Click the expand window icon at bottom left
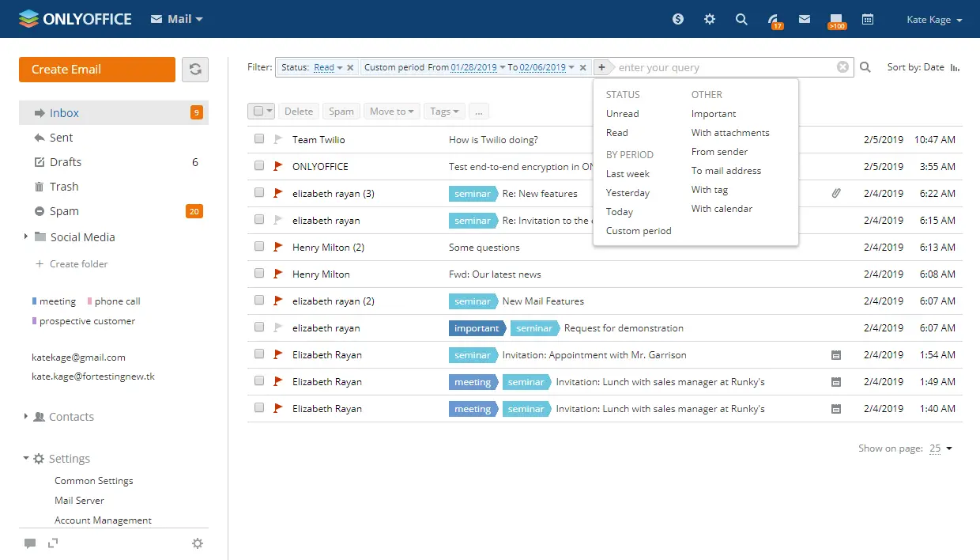 click(x=53, y=543)
